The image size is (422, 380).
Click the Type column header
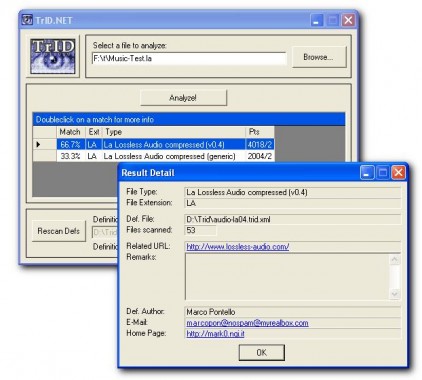(174, 132)
